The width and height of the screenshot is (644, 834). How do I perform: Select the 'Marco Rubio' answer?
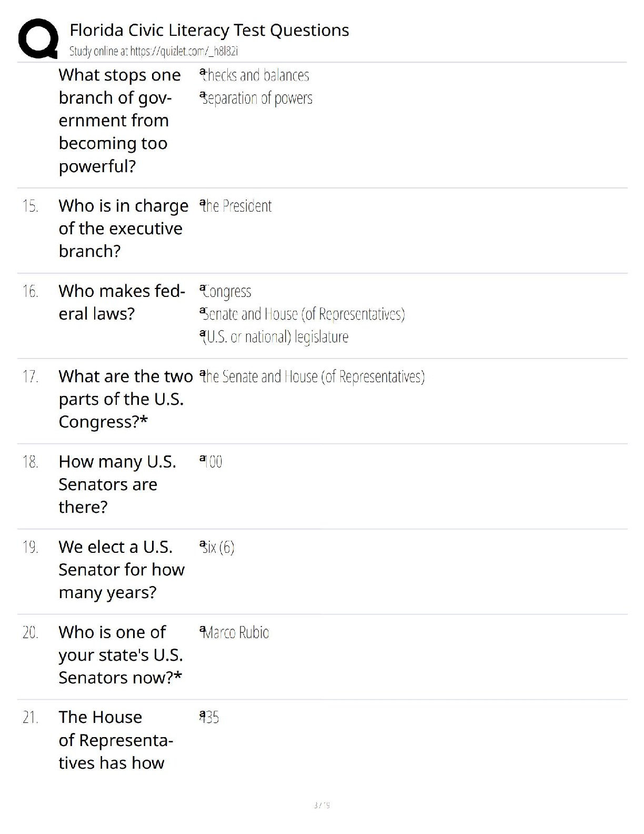pyautogui.click(x=236, y=632)
